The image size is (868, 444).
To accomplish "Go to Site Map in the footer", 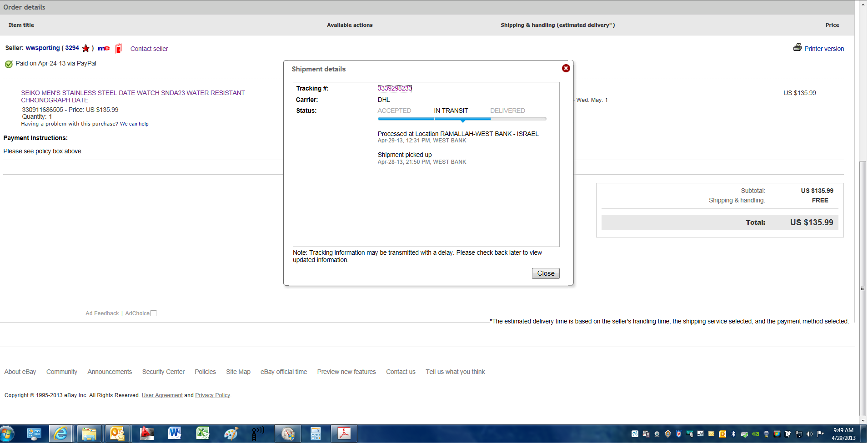I will [x=238, y=372].
